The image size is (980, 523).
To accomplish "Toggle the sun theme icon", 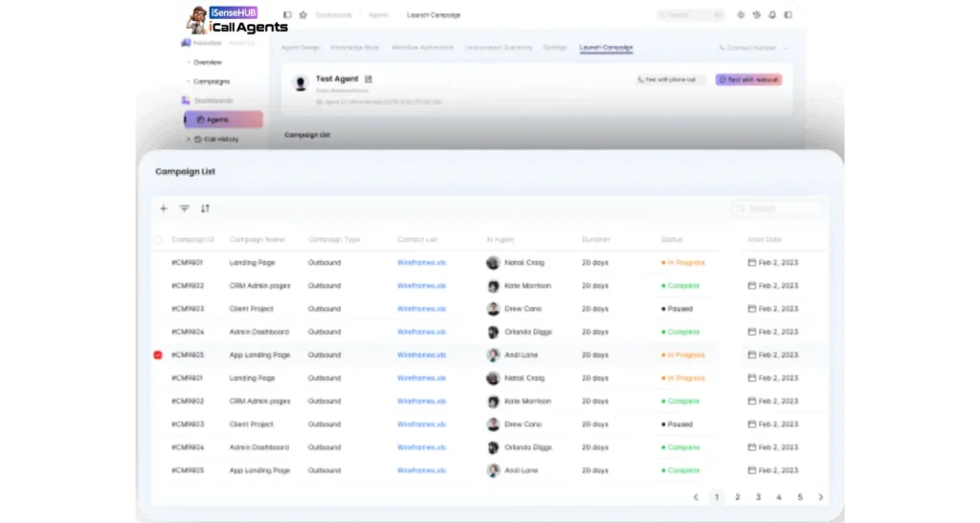I will (741, 14).
